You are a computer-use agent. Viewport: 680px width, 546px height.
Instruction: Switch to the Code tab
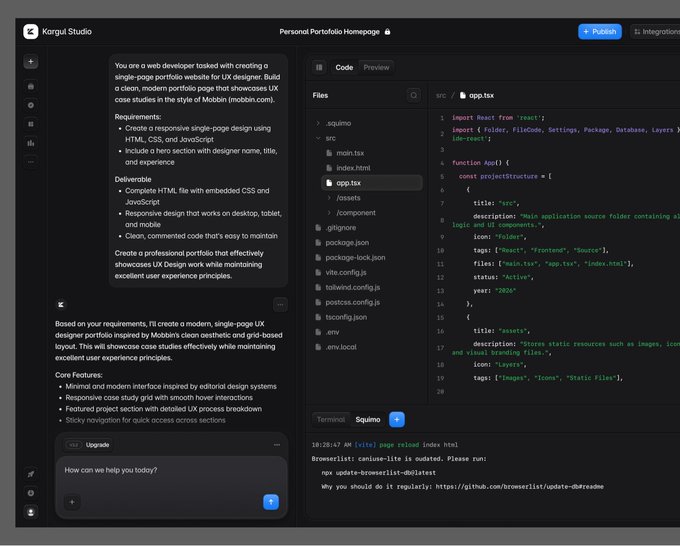(x=344, y=67)
